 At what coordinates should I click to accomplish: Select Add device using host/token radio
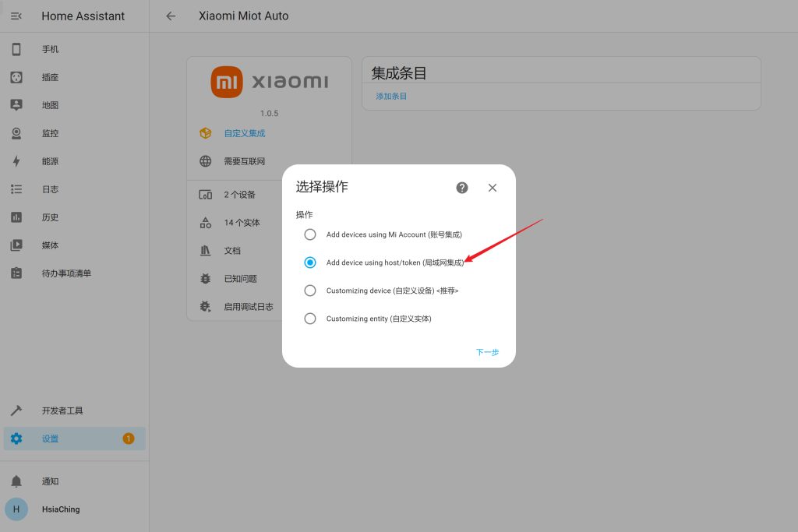point(310,262)
